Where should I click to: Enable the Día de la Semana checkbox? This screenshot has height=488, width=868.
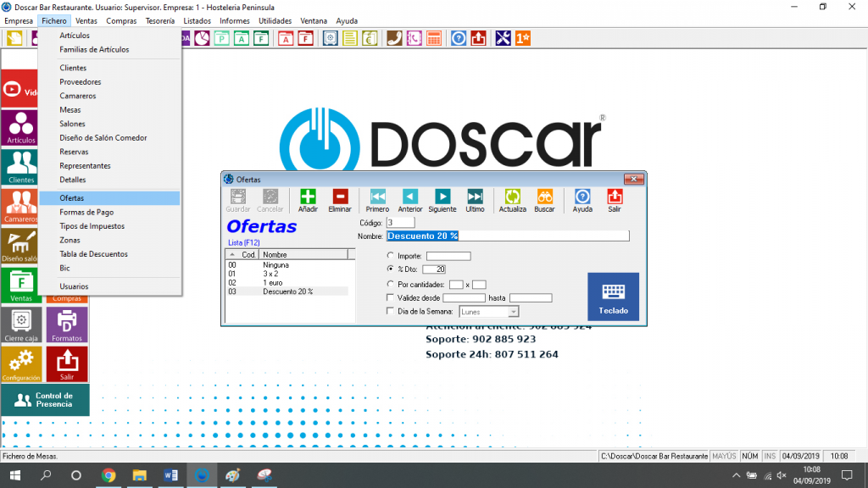tap(390, 311)
